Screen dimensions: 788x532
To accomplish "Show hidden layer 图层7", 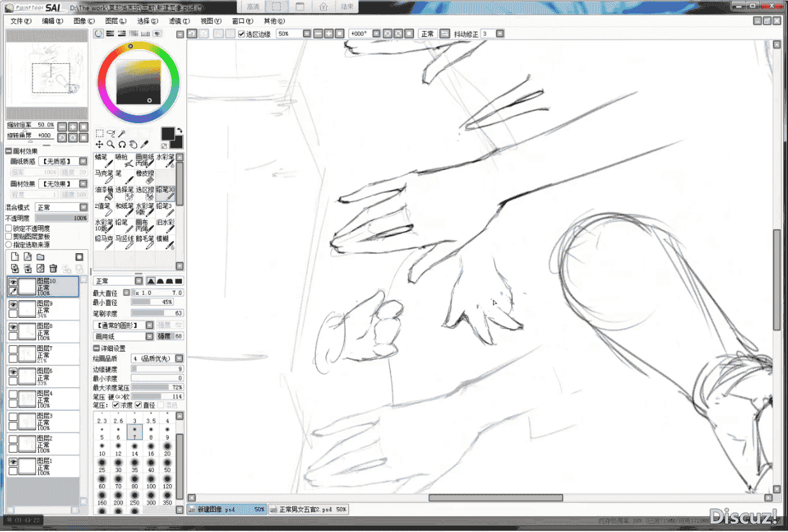I will pyautogui.click(x=13, y=348).
